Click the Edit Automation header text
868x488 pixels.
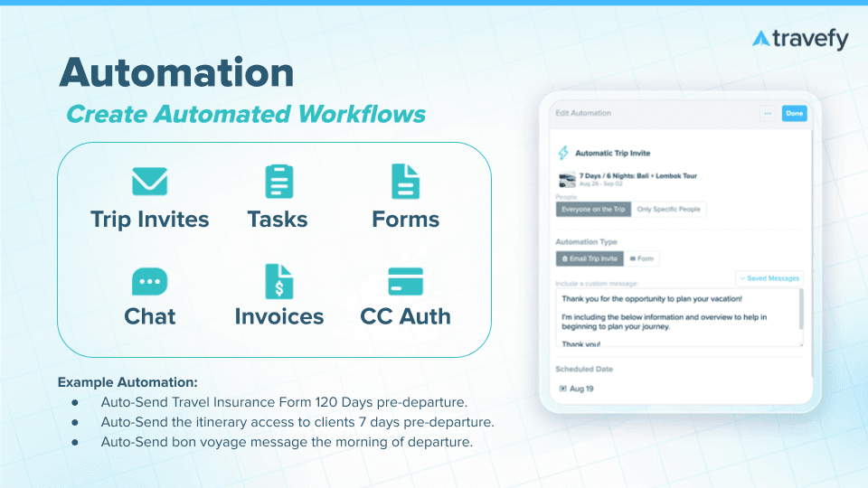[x=583, y=113]
